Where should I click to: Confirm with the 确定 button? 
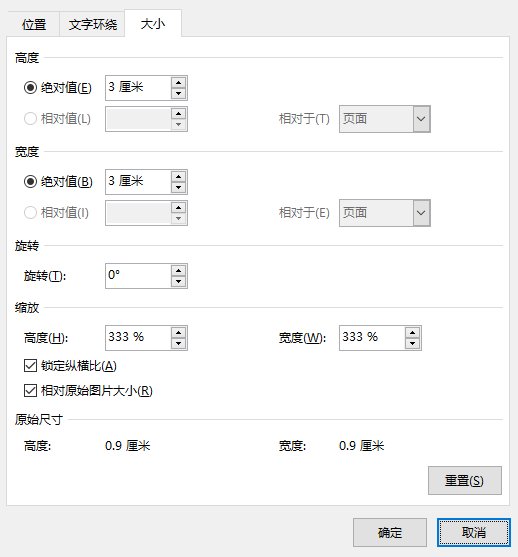[390, 532]
